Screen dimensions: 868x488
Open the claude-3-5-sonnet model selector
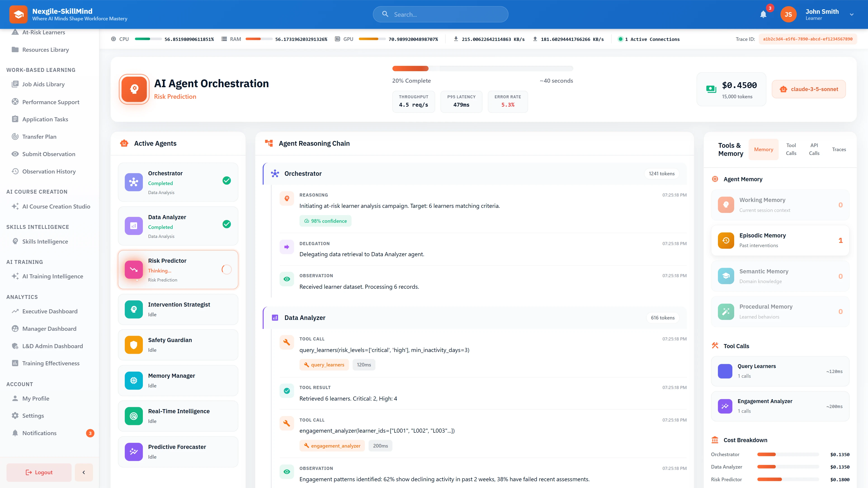(x=808, y=89)
